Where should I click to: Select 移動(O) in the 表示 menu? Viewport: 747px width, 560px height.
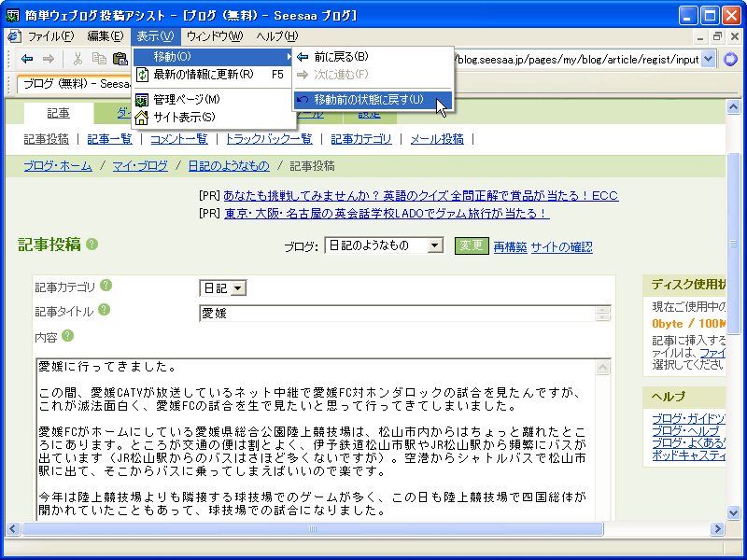click(213, 57)
